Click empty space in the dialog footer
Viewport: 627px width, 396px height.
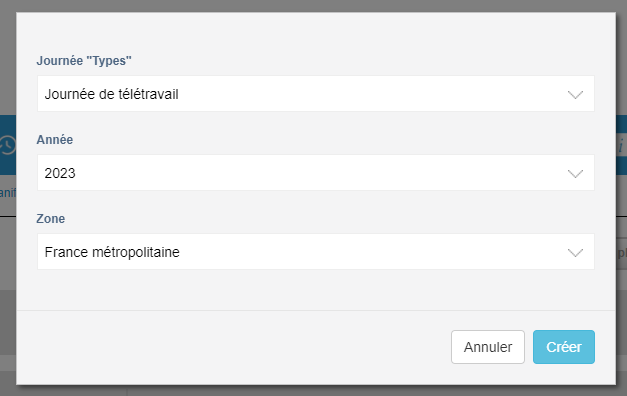tap(232, 347)
